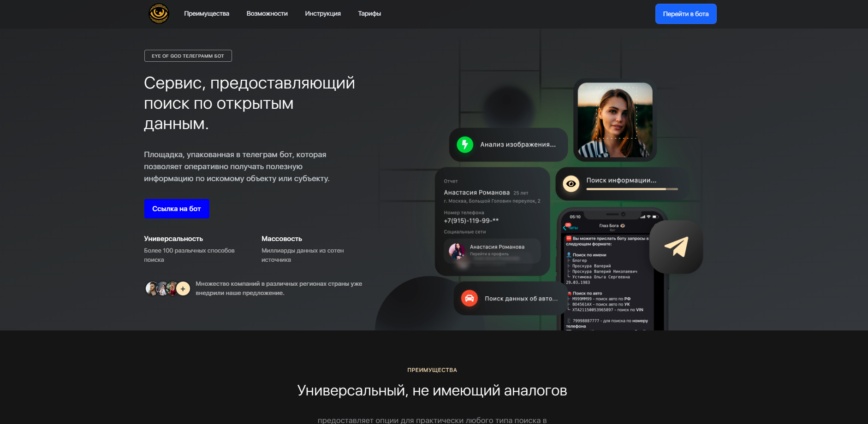Click the Ссылка на бот button
This screenshot has width=868, height=424.
point(177,209)
